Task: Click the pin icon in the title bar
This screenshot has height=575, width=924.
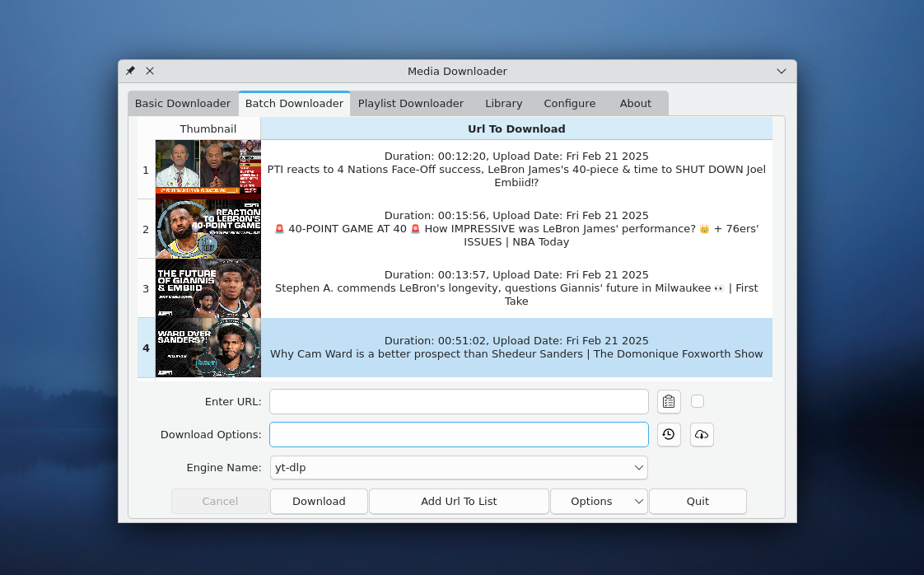Action: 129,71
